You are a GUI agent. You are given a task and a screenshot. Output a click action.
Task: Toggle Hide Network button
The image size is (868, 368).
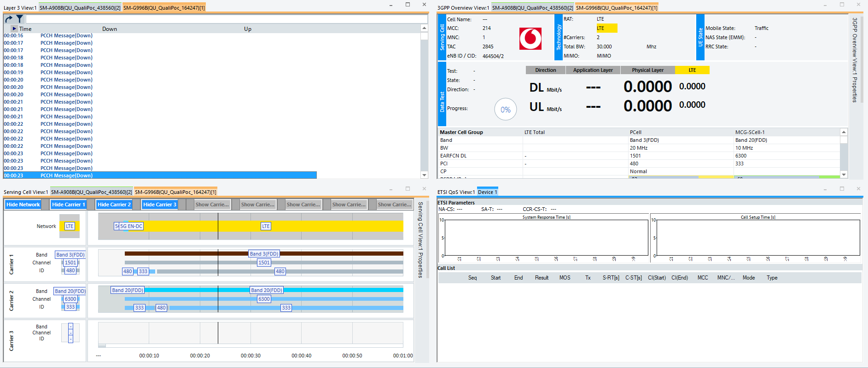coord(23,204)
